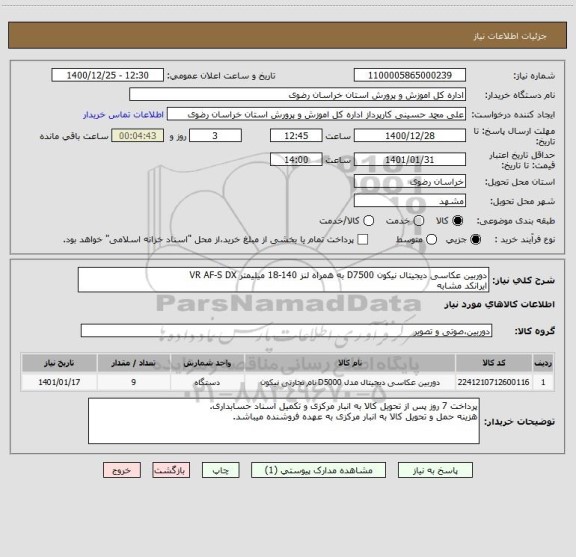Select the کالا/خدمت radio button

(368, 221)
